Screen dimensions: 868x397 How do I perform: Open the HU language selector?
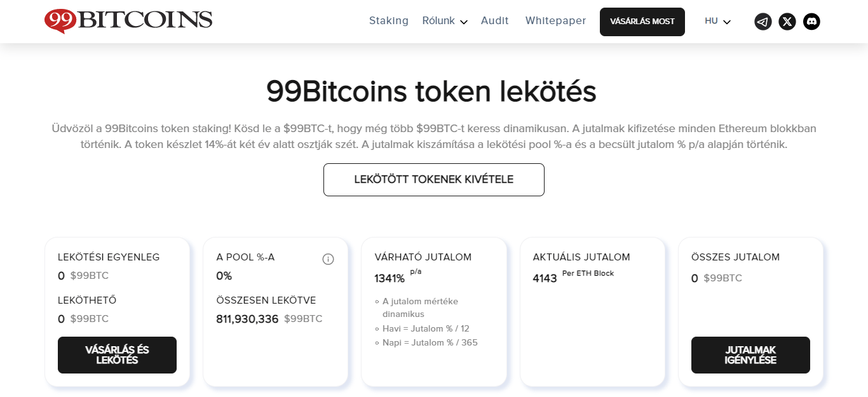point(717,22)
